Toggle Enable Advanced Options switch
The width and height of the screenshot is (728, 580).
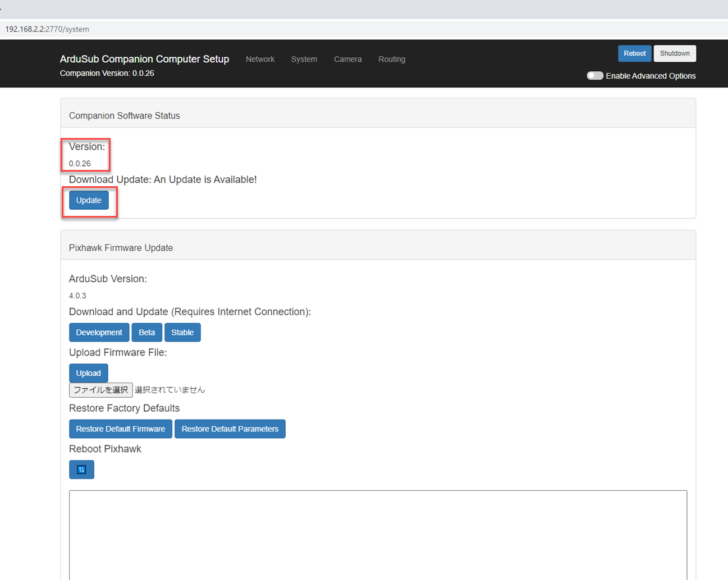tap(595, 76)
